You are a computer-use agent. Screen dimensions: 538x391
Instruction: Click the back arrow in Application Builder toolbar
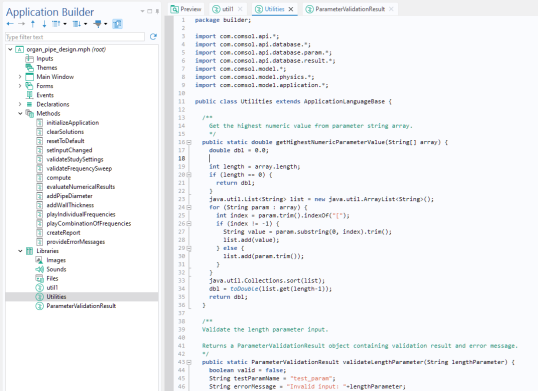[x=10, y=24]
